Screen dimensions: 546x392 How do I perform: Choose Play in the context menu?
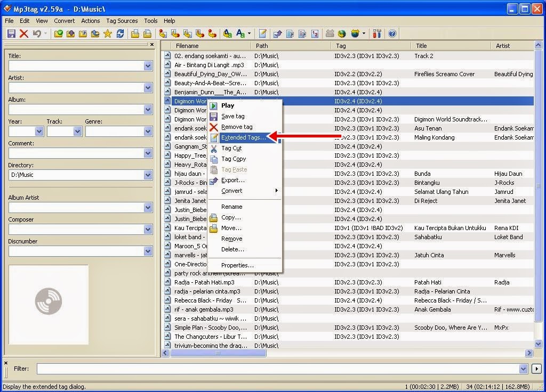point(244,105)
